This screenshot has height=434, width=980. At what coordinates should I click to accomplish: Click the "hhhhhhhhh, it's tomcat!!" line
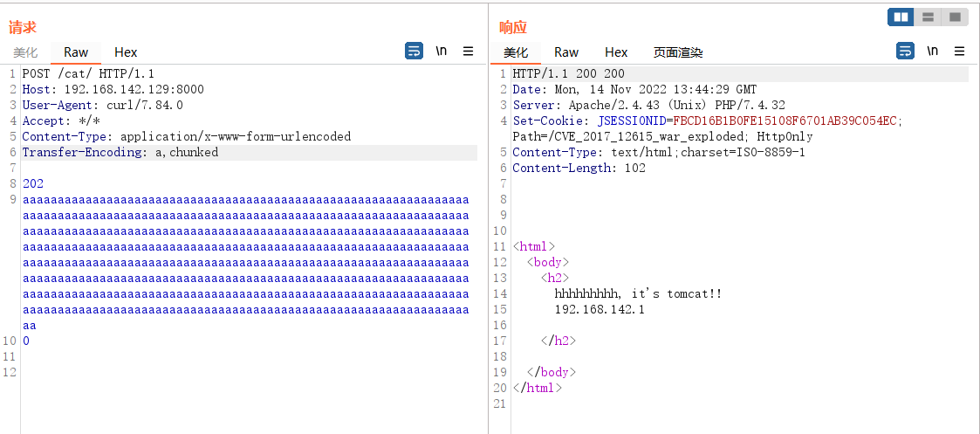pos(639,294)
